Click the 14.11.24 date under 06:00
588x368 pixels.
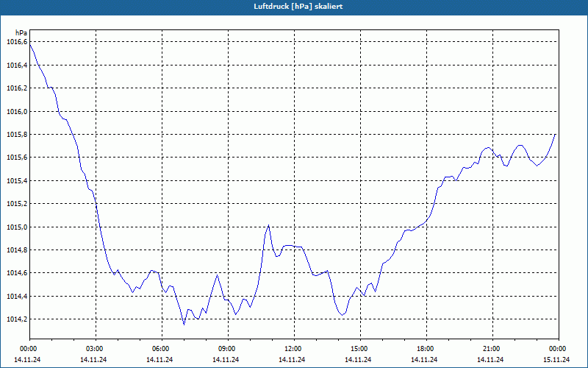(159, 359)
